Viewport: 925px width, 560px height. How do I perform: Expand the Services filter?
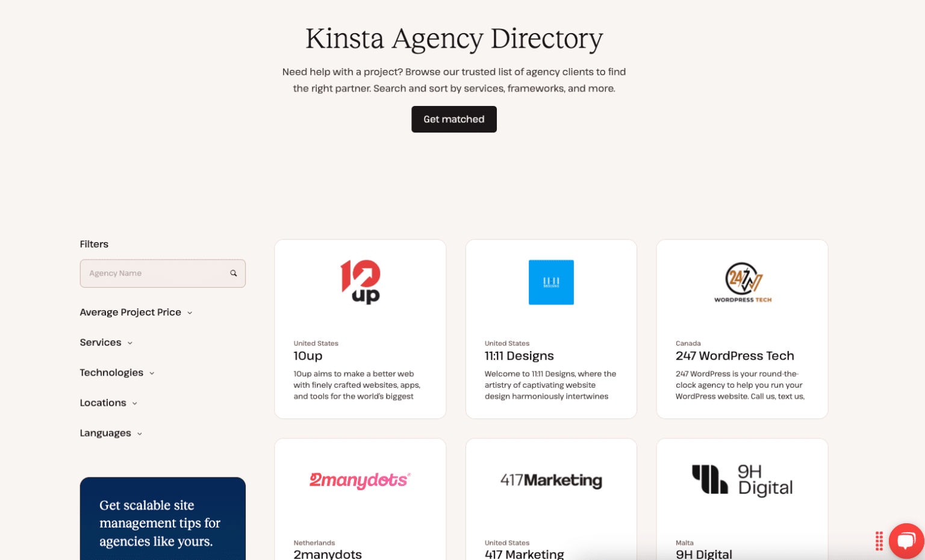106,342
